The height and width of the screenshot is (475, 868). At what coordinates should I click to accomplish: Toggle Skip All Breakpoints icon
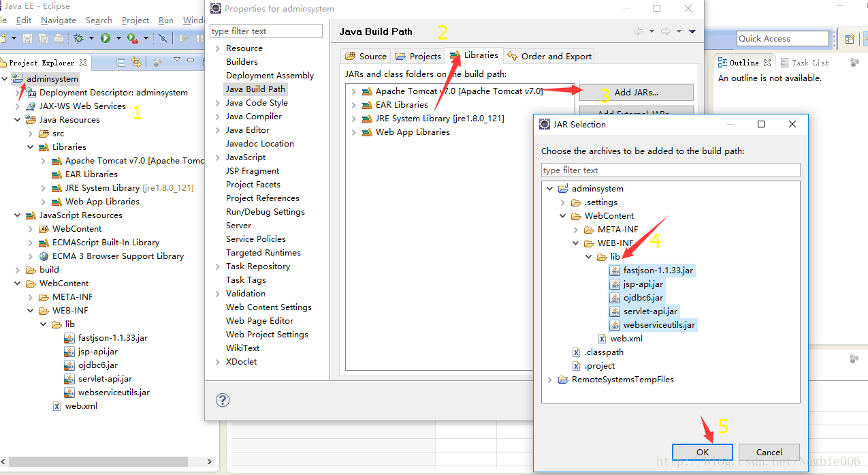pyautogui.click(x=163, y=38)
